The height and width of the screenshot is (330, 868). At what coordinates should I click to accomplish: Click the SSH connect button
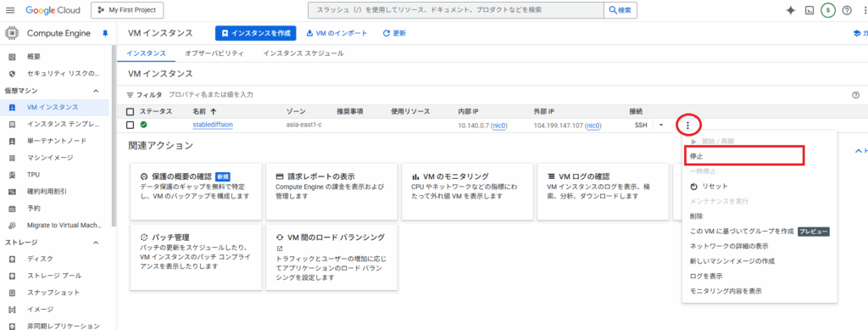click(x=641, y=126)
